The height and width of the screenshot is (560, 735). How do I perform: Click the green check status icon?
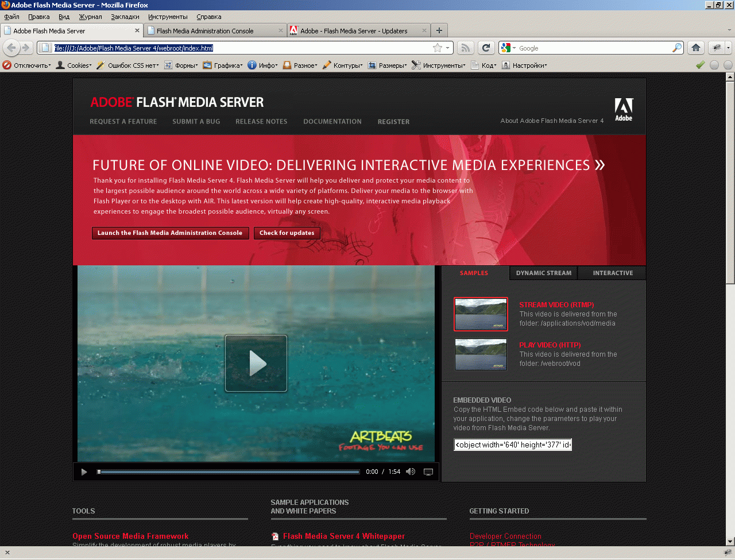tap(700, 65)
